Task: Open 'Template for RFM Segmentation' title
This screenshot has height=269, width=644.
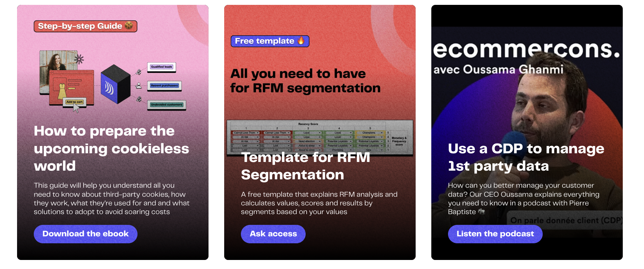Action: click(x=306, y=166)
